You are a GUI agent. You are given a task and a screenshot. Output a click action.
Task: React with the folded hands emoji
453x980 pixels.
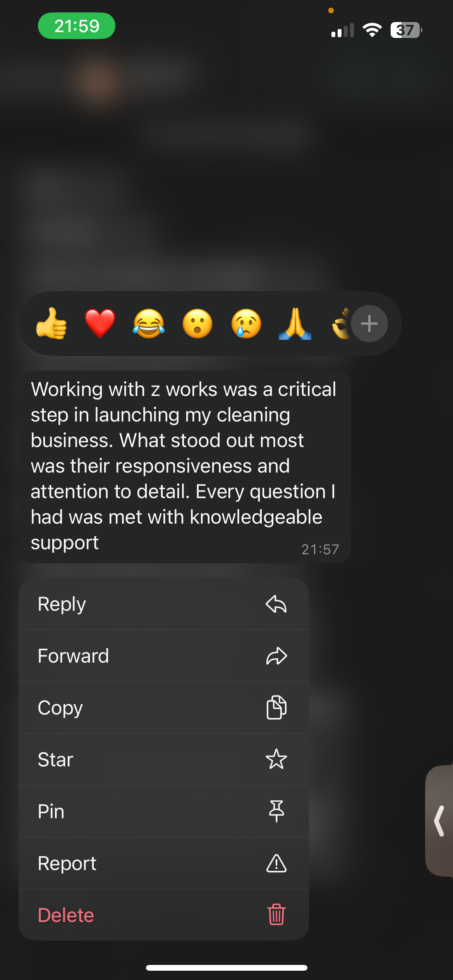[295, 324]
